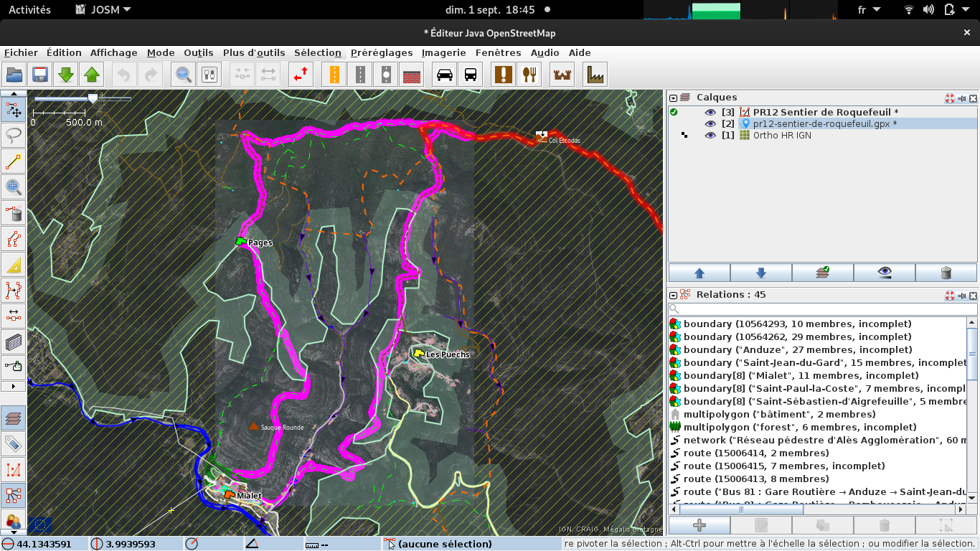
Task: Select the lasso selection tool
Action: click(13, 136)
